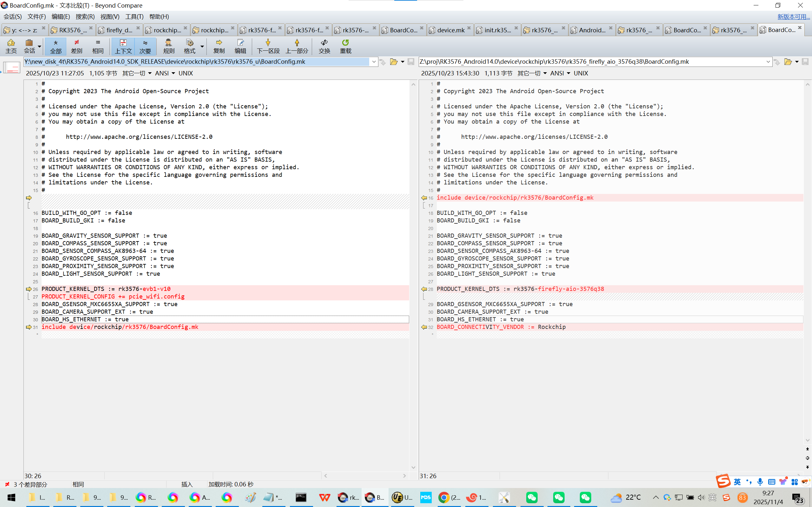Viewport: 812px width, 507px height.
Task: Toggle Show Context (上下文) display
Action: [123, 46]
